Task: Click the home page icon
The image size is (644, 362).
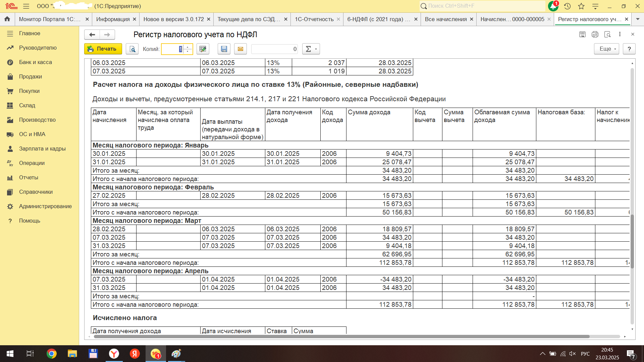Action: 7,19
